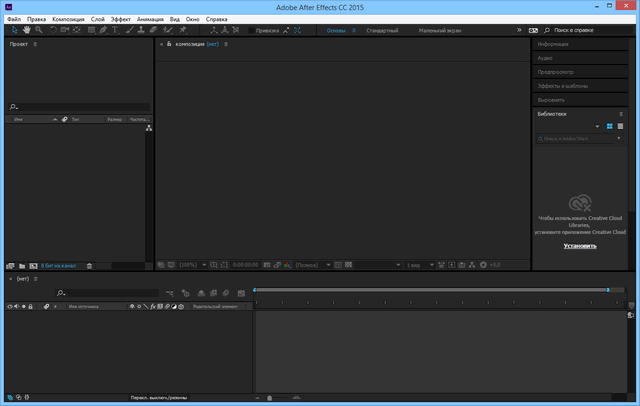Toggle the lock icon beside the композиция tab
This screenshot has width=640, height=406.
(x=169, y=44)
